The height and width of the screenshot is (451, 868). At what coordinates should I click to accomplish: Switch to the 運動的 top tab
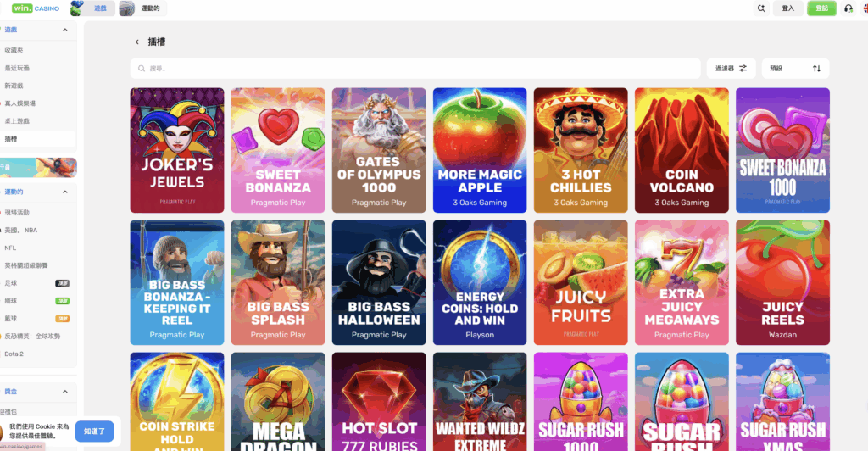pos(142,8)
